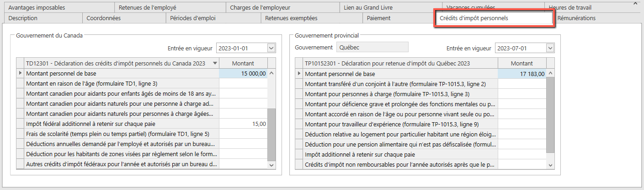This screenshot has height=190, width=644.
Task: Select row Montant pour travailleur d'expérience
Action: (400, 124)
